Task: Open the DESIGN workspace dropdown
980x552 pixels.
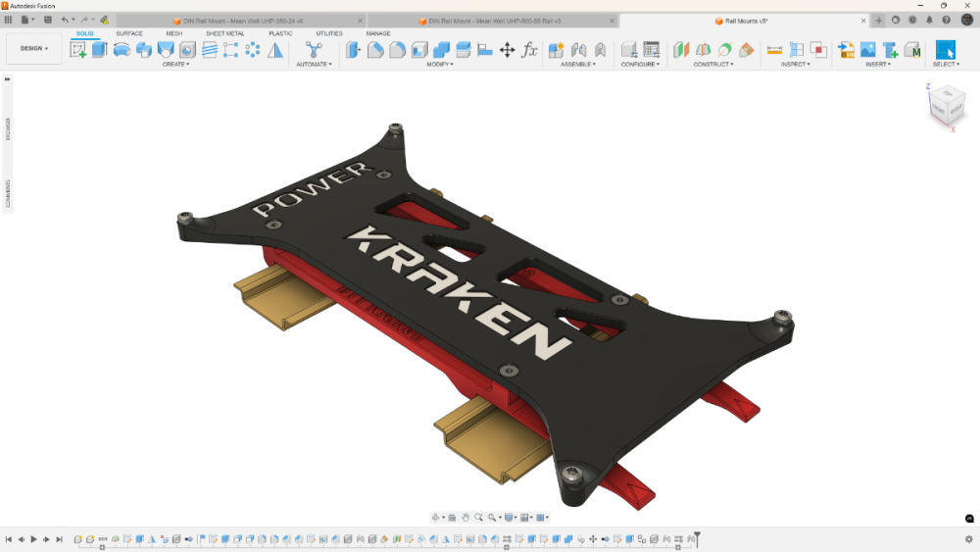Action: coord(33,48)
